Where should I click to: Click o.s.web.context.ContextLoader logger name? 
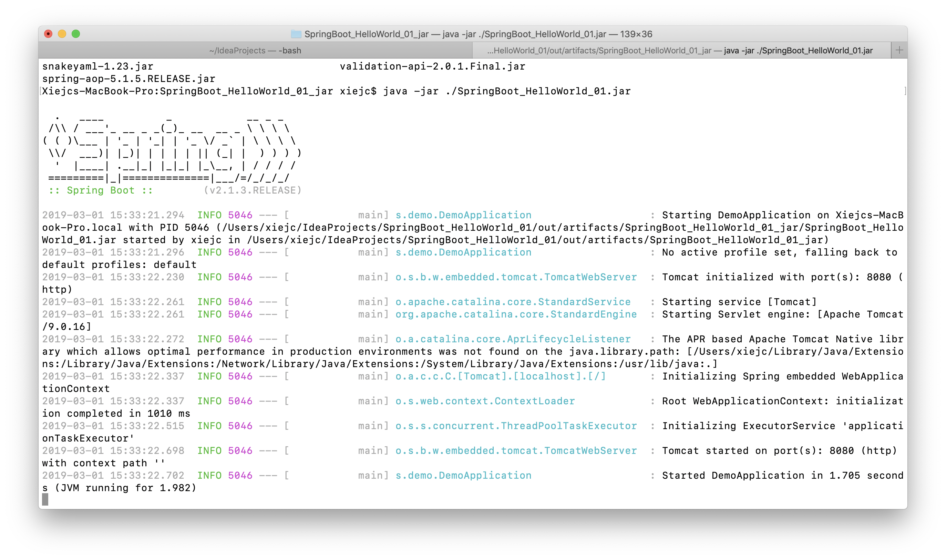(x=485, y=401)
